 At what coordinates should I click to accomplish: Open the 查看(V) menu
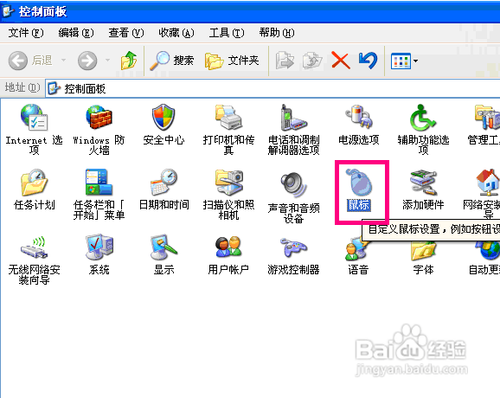tap(126, 33)
